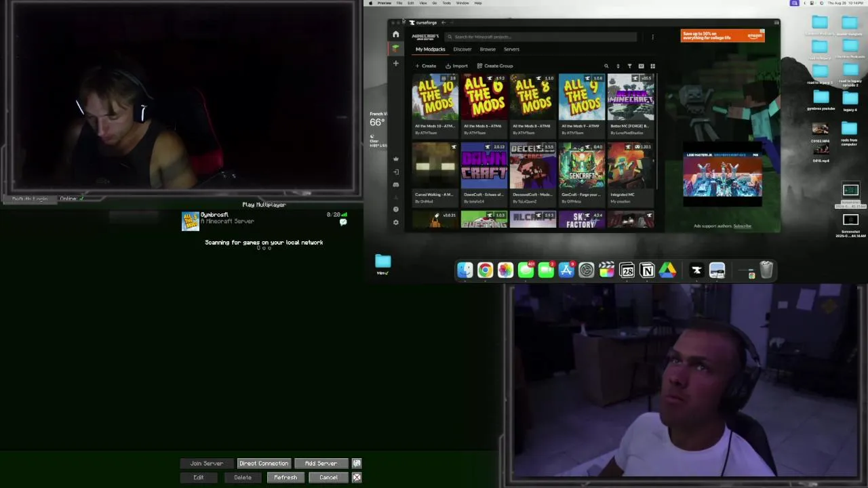Open the Trash in the Dock
This screenshot has height=488, width=868.
tap(766, 270)
